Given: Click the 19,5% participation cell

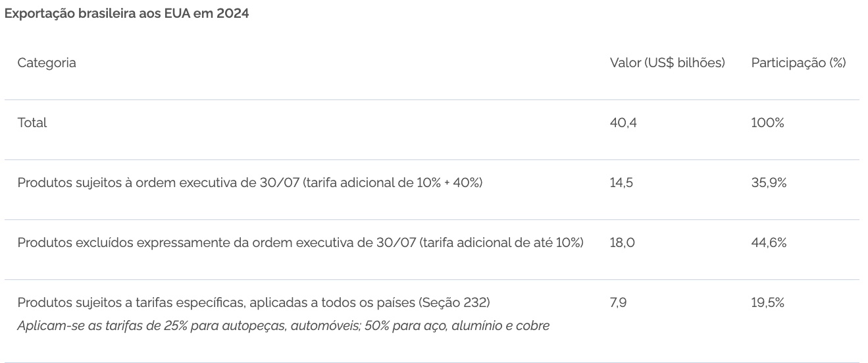Looking at the screenshot, I should (x=768, y=303).
